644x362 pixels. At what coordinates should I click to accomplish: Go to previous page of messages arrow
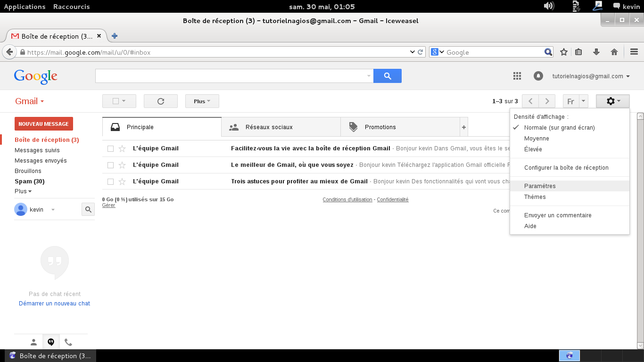tap(530, 101)
